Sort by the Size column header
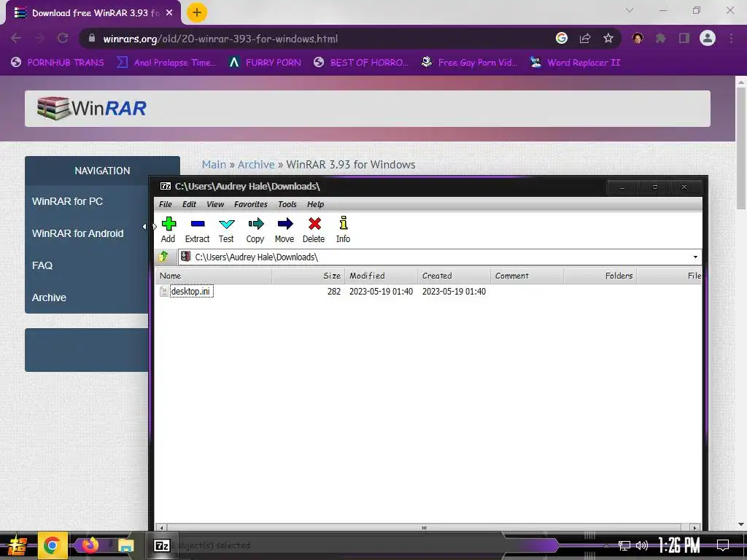The width and height of the screenshot is (747, 560). pyautogui.click(x=309, y=276)
